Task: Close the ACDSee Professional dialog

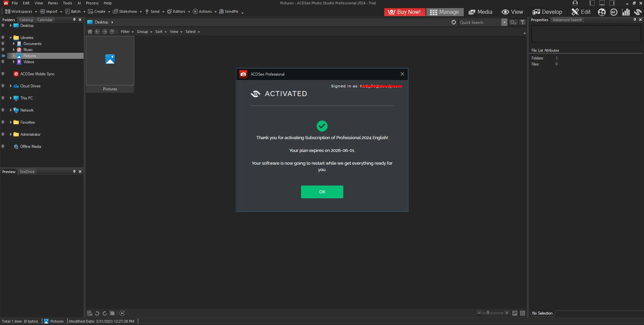Action: (x=402, y=74)
